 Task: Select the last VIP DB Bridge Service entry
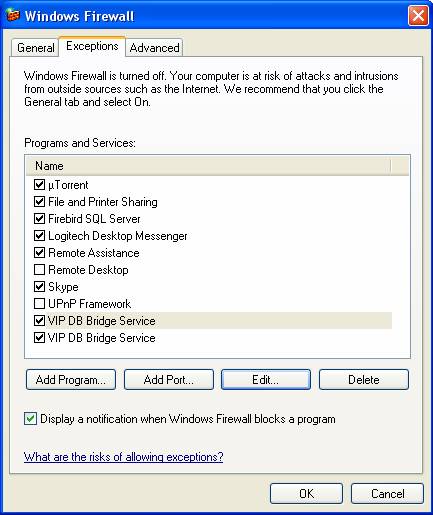[102, 338]
